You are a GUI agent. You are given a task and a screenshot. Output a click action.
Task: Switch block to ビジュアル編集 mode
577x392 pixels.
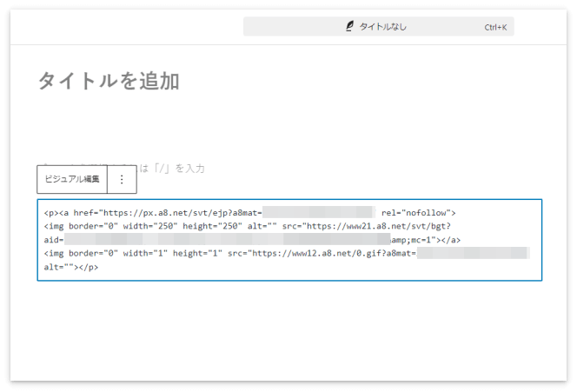(x=72, y=179)
